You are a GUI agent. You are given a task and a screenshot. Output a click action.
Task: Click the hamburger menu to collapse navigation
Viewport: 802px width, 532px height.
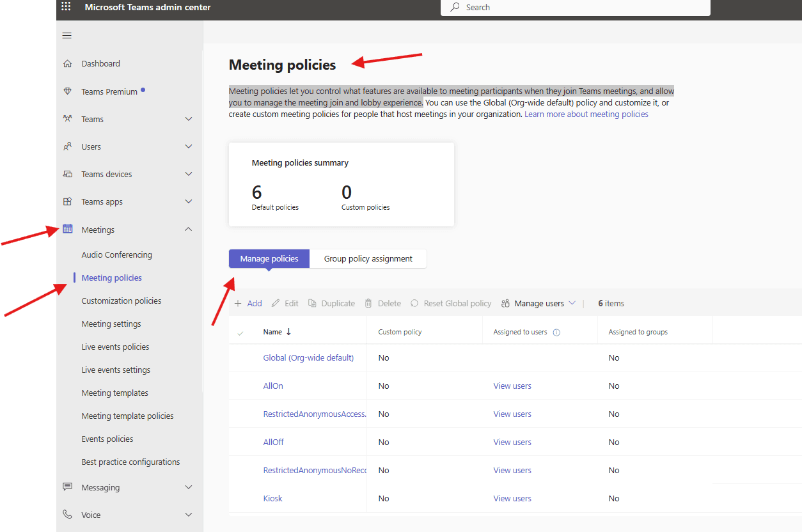click(67, 35)
